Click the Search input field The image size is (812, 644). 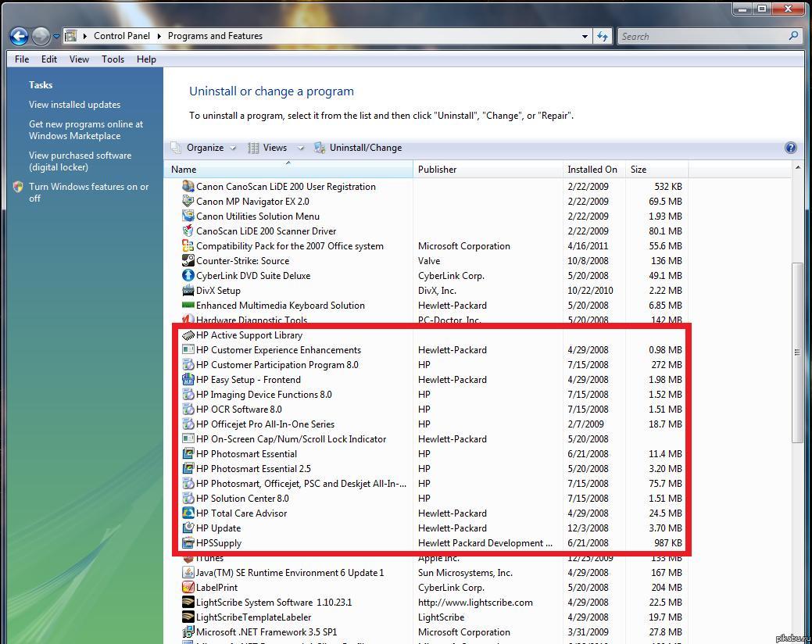pyautogui.click(x=703, y=36)
